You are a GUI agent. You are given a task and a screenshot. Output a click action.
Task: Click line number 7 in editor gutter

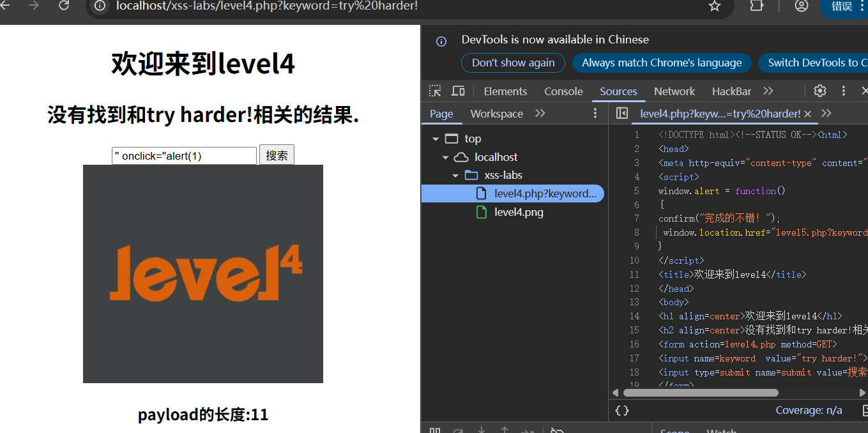(x=636, y=218)
